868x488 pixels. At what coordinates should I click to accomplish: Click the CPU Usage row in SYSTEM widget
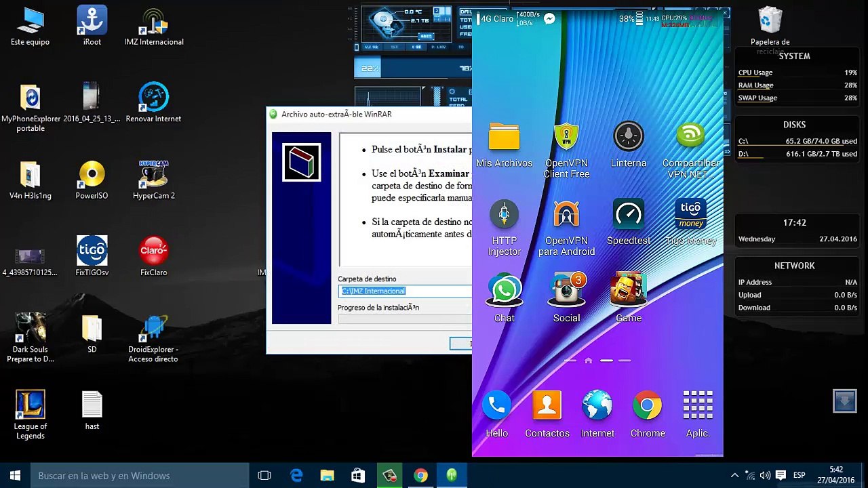(797, 73)
